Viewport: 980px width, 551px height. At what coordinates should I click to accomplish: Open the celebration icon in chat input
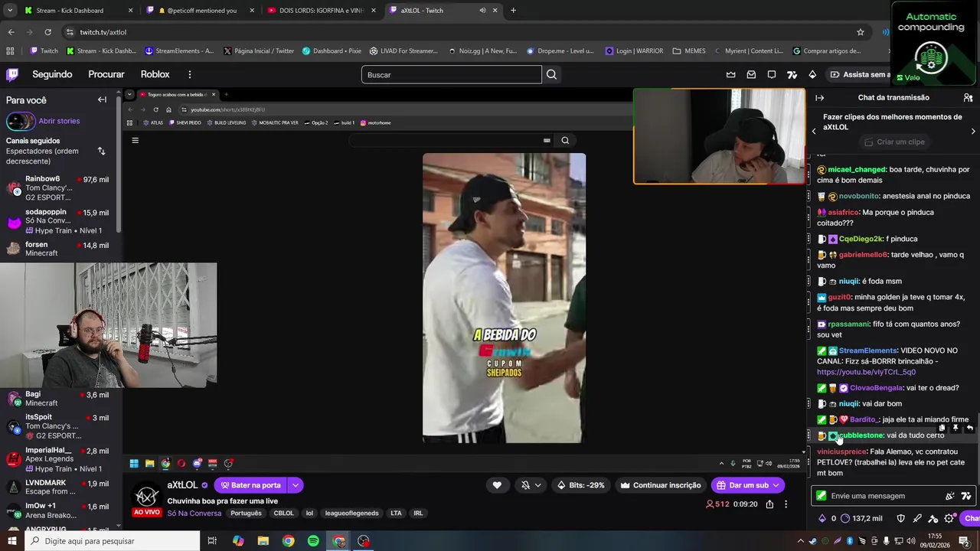pyautogui.click(x=950, y=496)
